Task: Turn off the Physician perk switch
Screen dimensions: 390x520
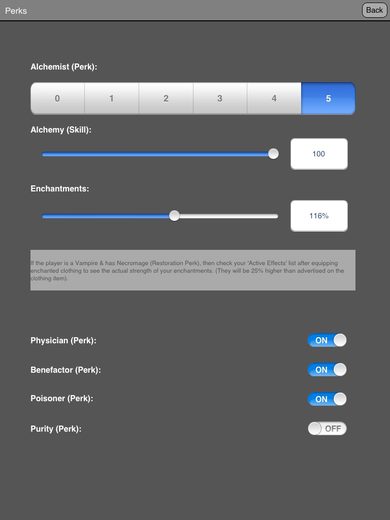Action: pos(327,340)
